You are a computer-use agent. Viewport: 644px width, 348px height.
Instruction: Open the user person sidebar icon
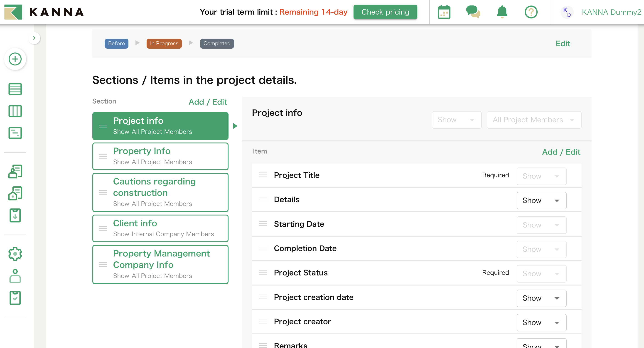[15, 276]
